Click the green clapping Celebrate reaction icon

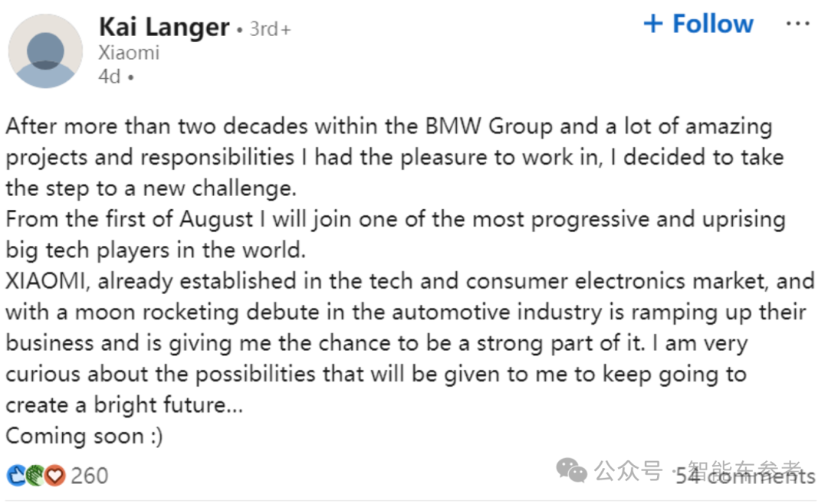(35, 476)
